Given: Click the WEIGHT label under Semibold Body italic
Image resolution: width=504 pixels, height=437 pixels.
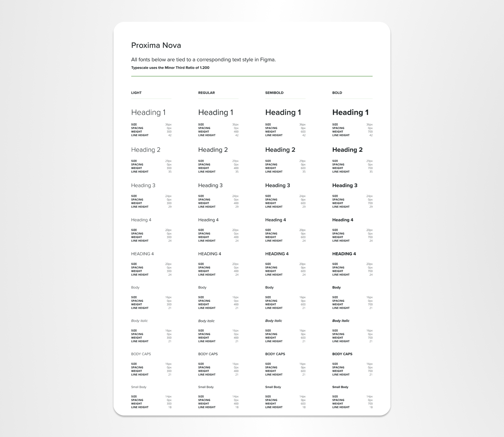Looking at the screenshot, I should 270,338.
